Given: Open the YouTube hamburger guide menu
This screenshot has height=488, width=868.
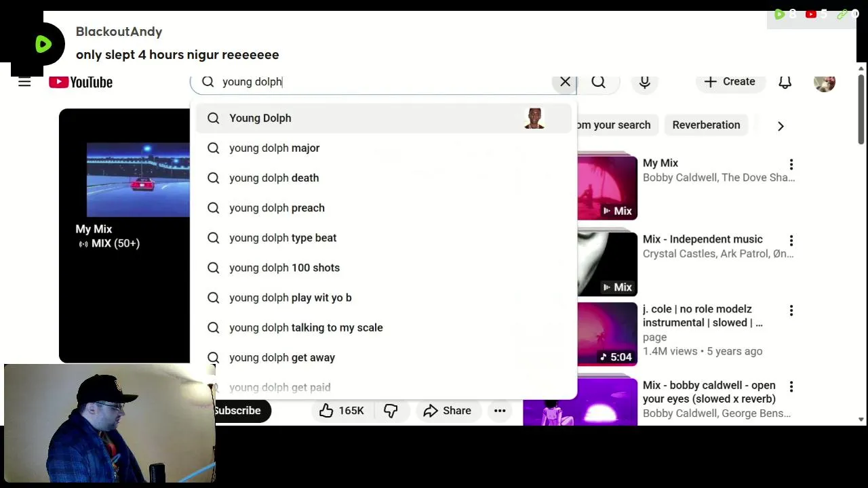Looking at the screenshot, I should (x=24, y=82).
